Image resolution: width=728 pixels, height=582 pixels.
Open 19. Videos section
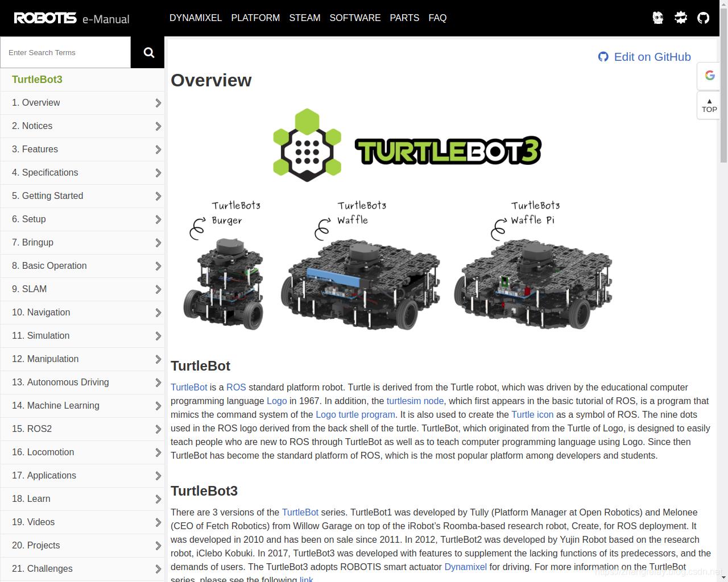tap(82, 522)
